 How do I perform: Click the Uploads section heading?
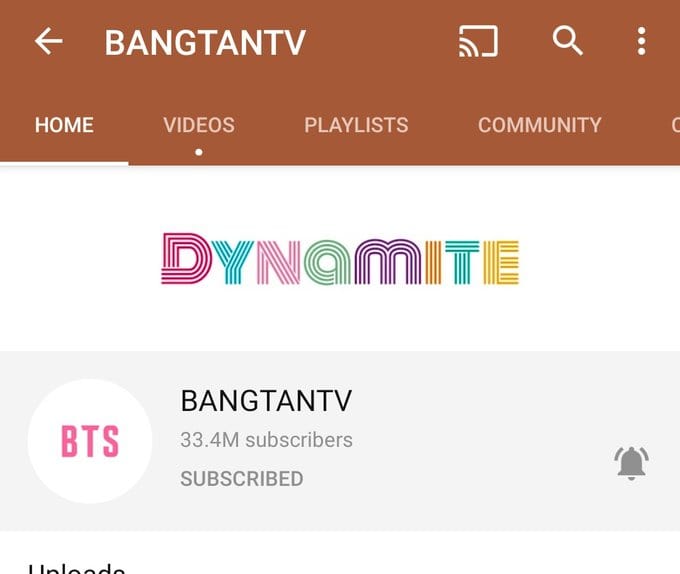77,568
